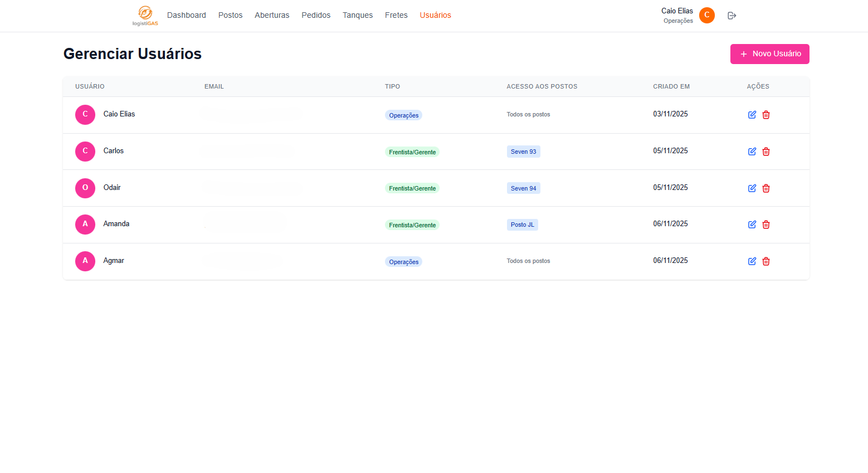Remove user Agmar via trash icon

pyautogui.click(x=766, y=261)
